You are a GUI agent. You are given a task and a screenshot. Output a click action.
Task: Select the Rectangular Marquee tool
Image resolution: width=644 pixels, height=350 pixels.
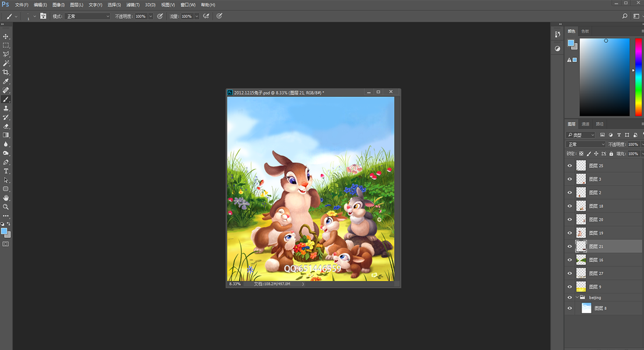[x=6, y=45]
